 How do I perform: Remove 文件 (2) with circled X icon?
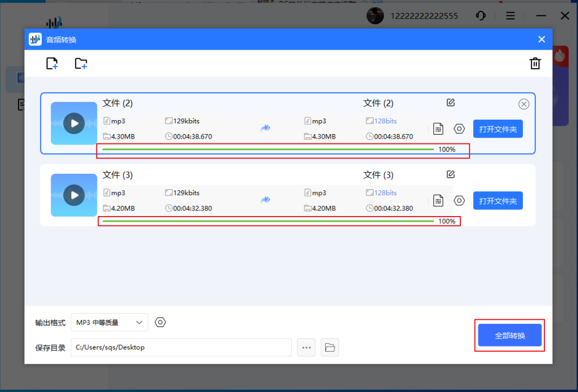524,104
